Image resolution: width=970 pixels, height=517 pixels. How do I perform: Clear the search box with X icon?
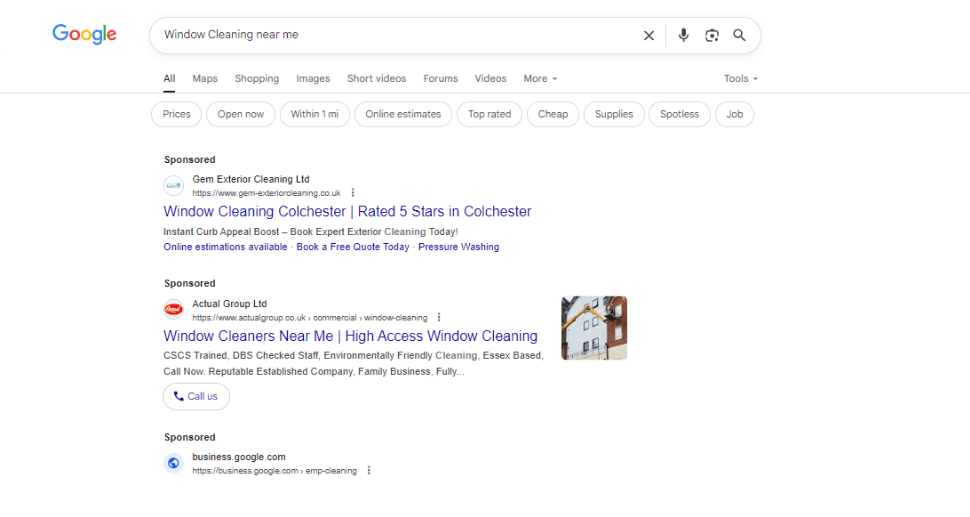648,35
